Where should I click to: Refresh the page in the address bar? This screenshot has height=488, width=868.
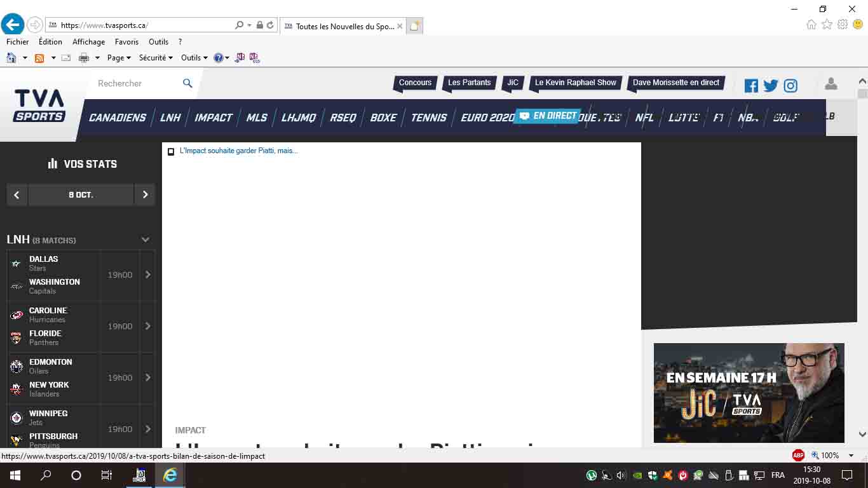pyautogui.click(x=270, y=25)
